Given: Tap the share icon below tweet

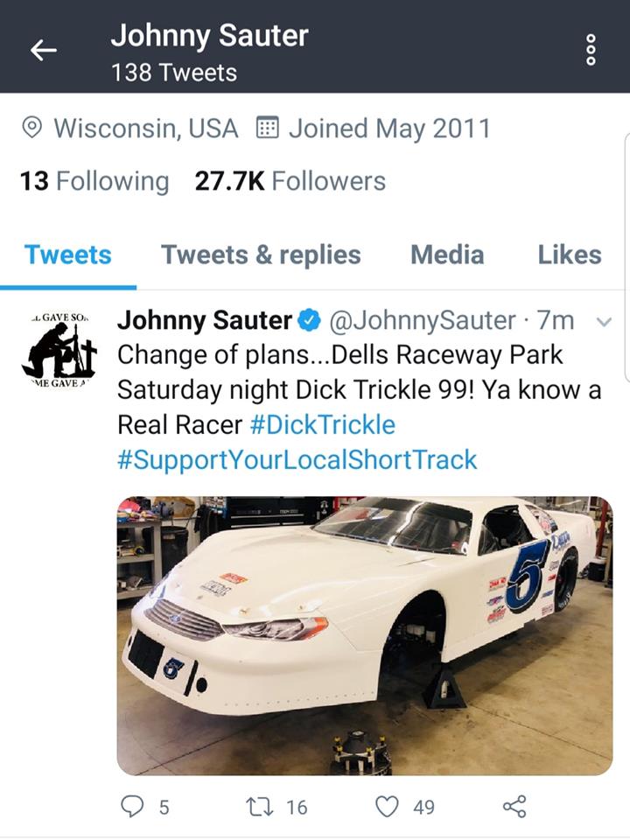Looking at the screenshot, I should [x=515, y=806].
